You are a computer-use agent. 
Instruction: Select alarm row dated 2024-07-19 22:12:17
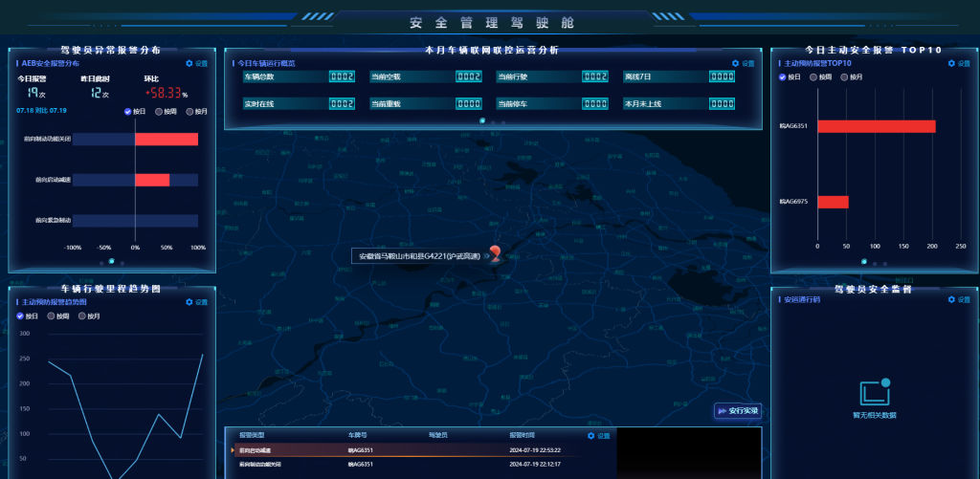click(408, 464)
